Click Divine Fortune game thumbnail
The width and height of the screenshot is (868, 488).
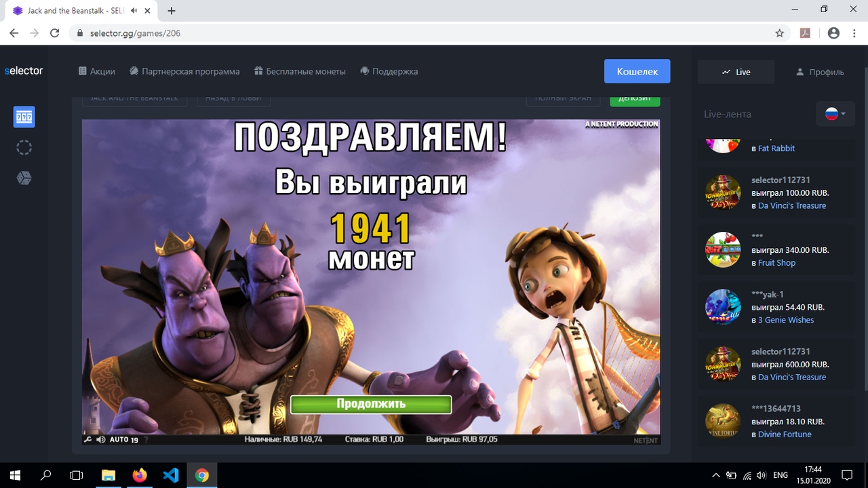(x=723, y=422)
